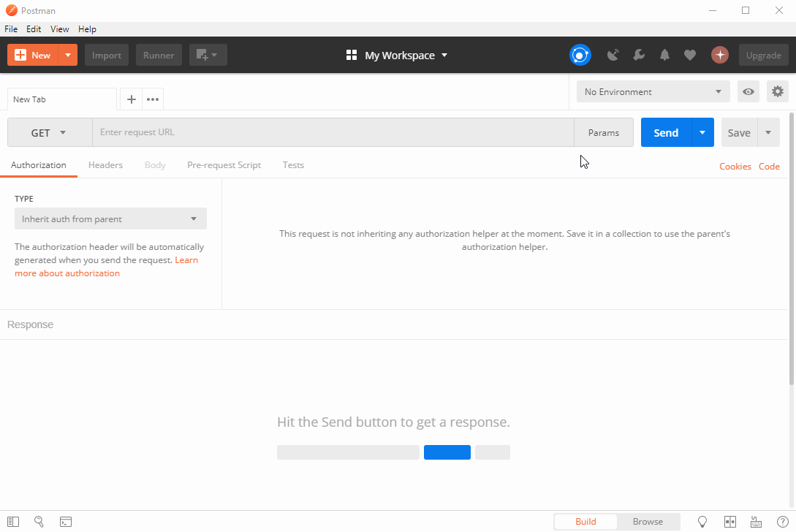Screen dimensions: 796x532
Task: Open the interceptor satellite icon
Action: point(613,55)
